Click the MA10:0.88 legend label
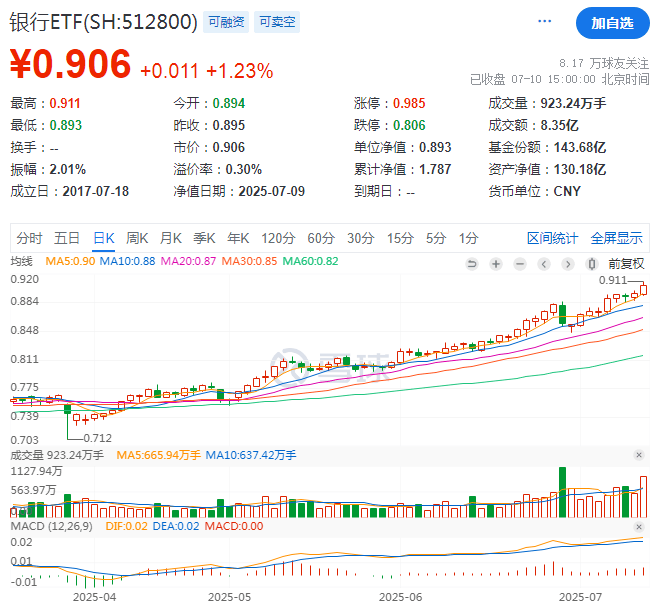The width and height of the screenshot is (656, 610). tap(127, 261)
